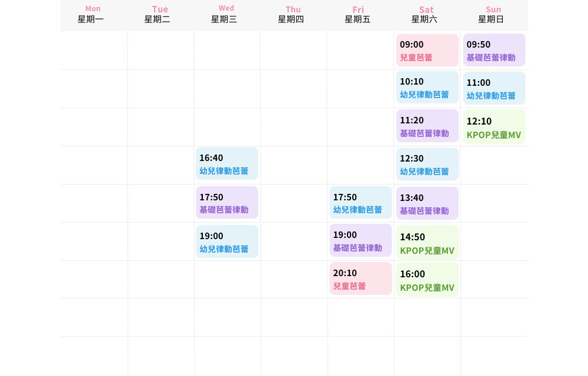
Task: Open Saturday 16:00 KPOP兒童MV class
Action: [x=427, y=280]
